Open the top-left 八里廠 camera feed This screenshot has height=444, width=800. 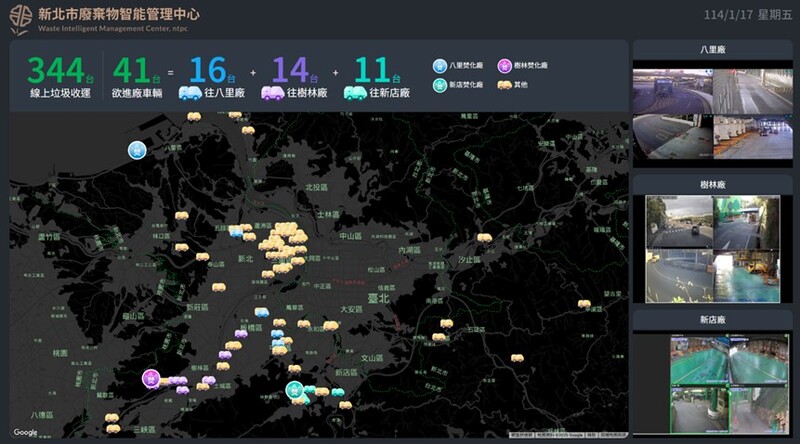point(672,91)
